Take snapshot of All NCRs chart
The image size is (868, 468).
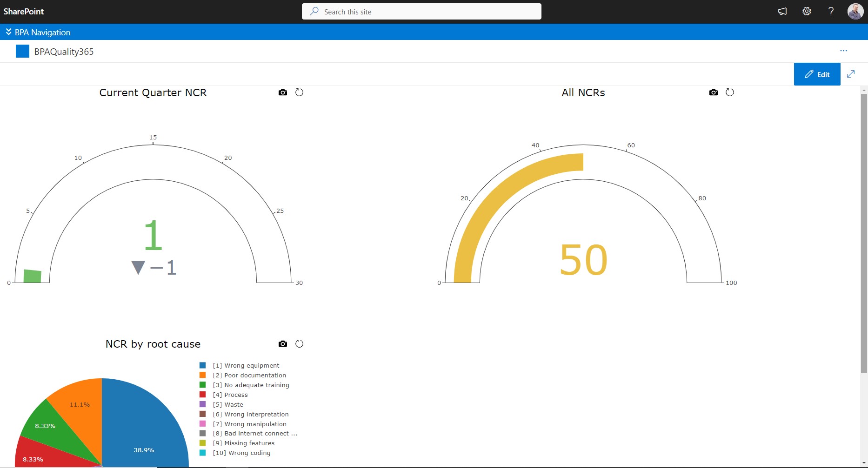714,92
